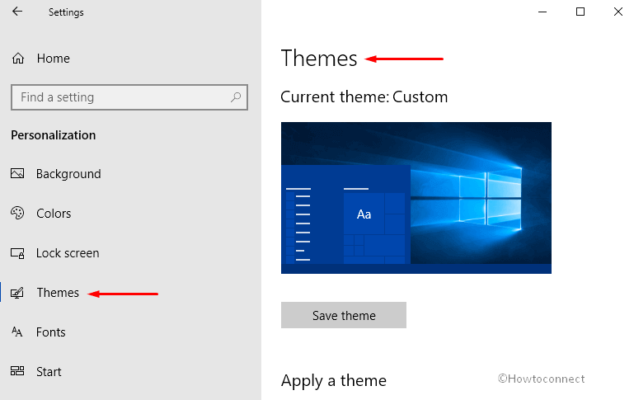This screenshot has height=400, width=634.
Task: Click the Lock screen monitor icon
Action: coord(17,253)
